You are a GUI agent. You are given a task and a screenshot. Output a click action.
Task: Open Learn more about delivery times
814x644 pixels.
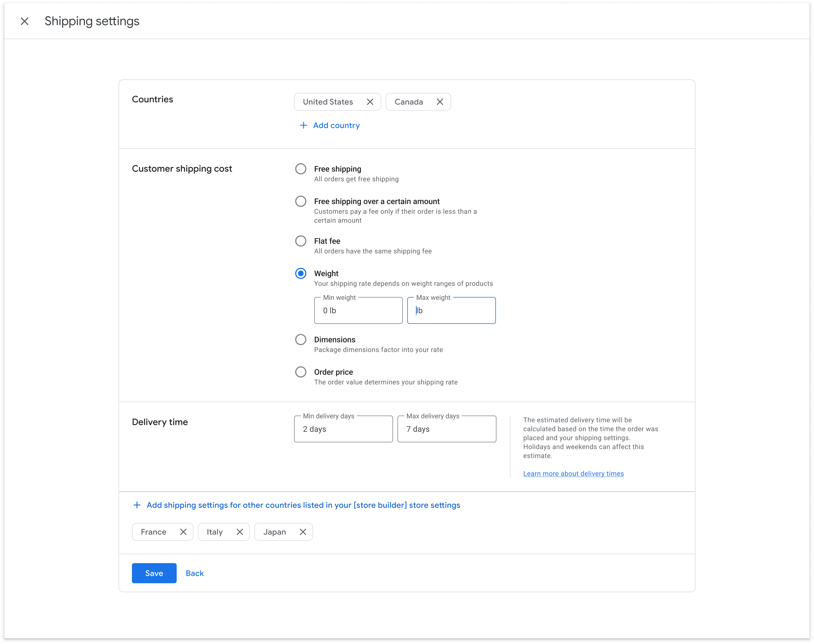[573, 473]
